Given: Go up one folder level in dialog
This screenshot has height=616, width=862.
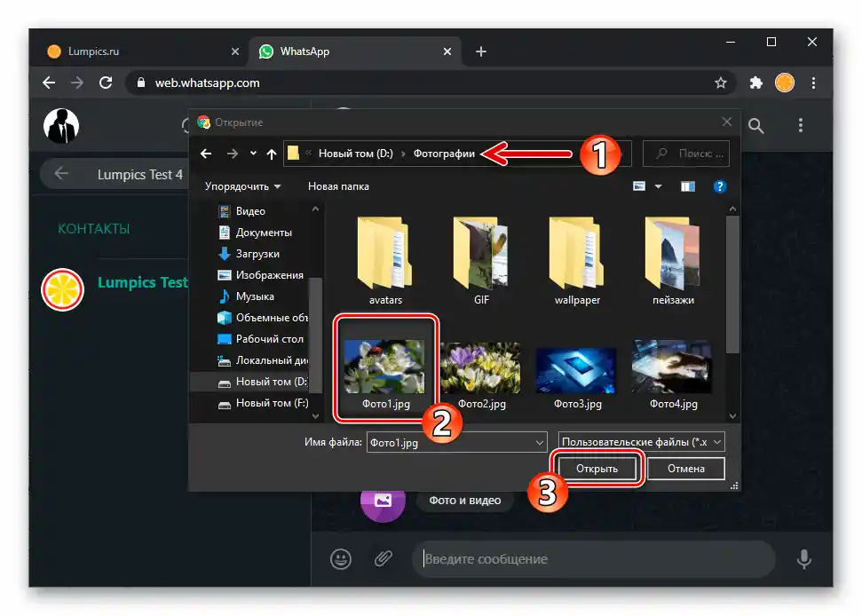Looking at the screenshot, I should [x=271, y=154].
